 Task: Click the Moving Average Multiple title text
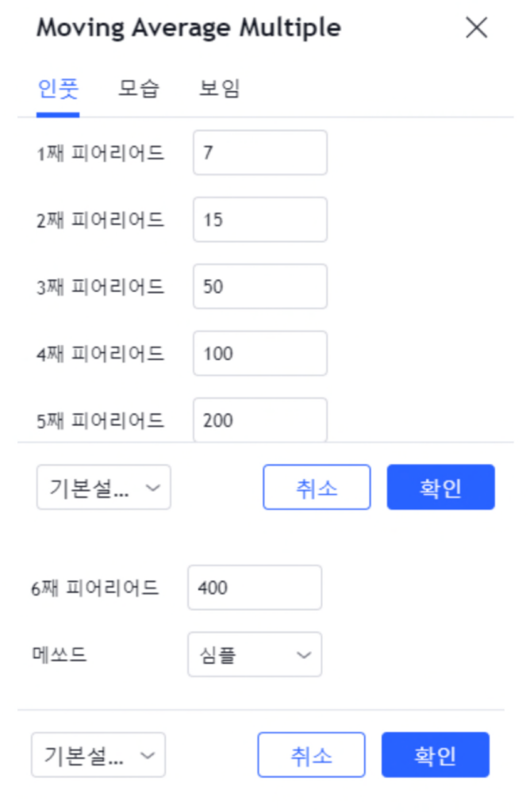[x=188, y=28]
